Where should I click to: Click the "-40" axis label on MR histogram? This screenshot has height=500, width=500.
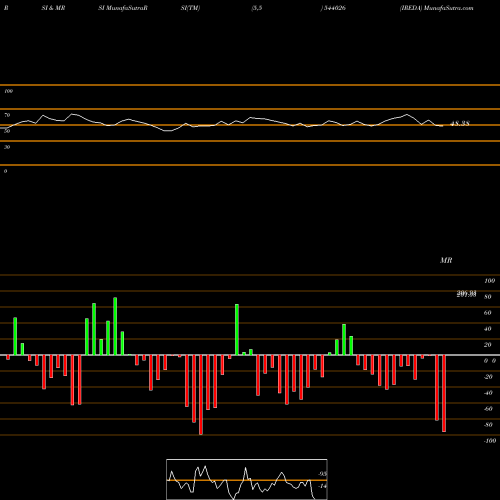(x=488, y=393)
